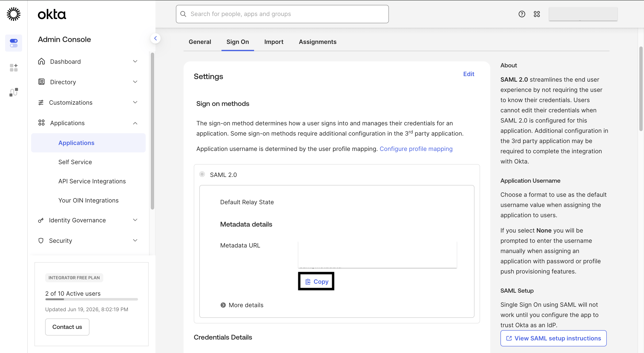This screenshot has height=353, width=644.
Task: Open the Admin Console toggle icon in left rail
Action: click(13, 43)
